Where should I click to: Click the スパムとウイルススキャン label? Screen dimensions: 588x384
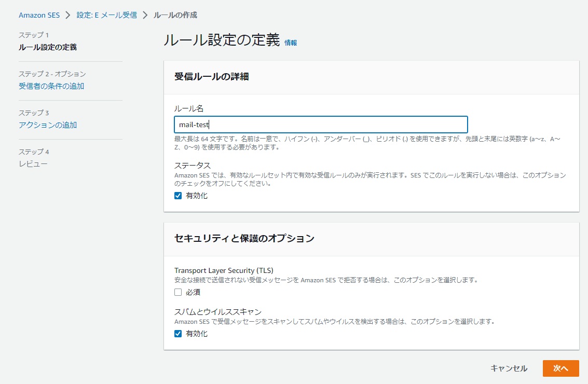coord(218,312)
